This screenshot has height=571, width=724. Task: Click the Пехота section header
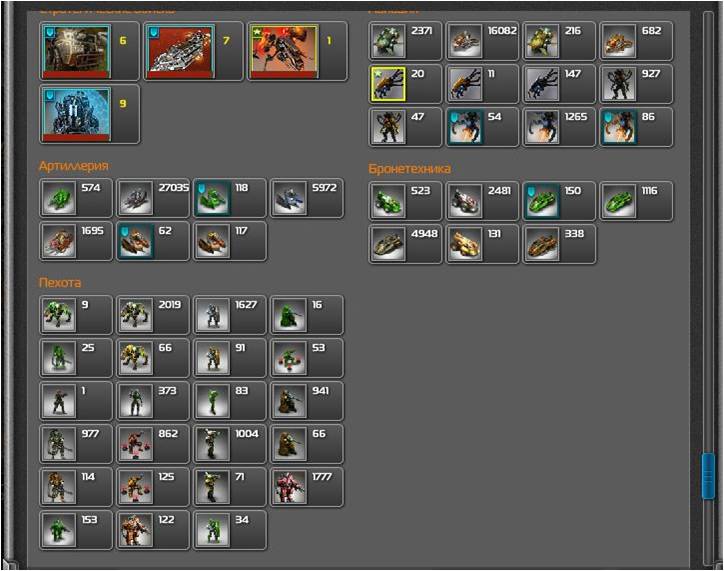(59, 283)
